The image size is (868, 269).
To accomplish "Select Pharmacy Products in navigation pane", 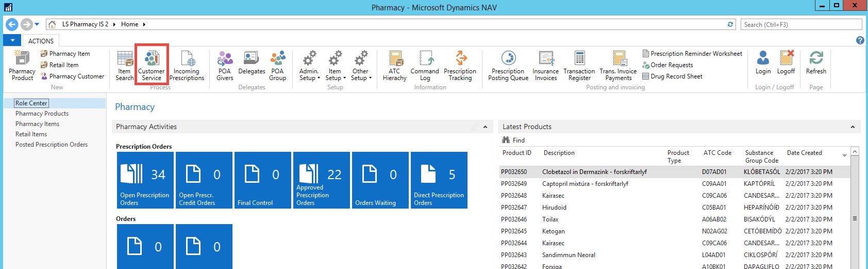I will pyautogui.click(x=42, y=114).
